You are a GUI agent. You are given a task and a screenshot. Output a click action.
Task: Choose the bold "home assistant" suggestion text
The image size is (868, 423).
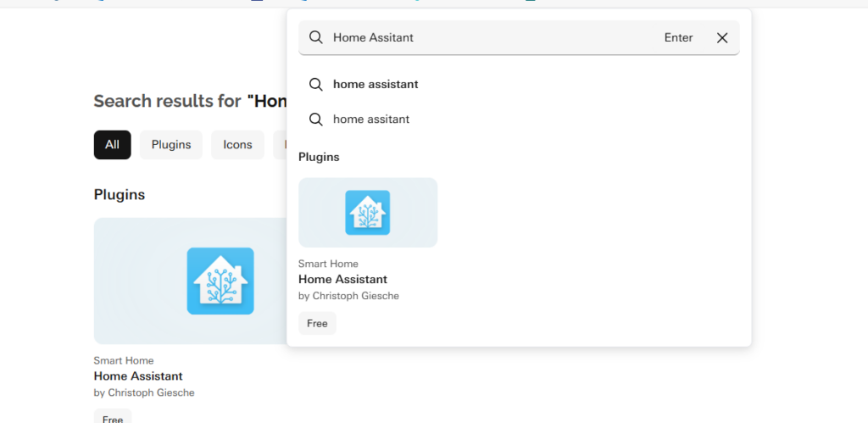point(376,85)
